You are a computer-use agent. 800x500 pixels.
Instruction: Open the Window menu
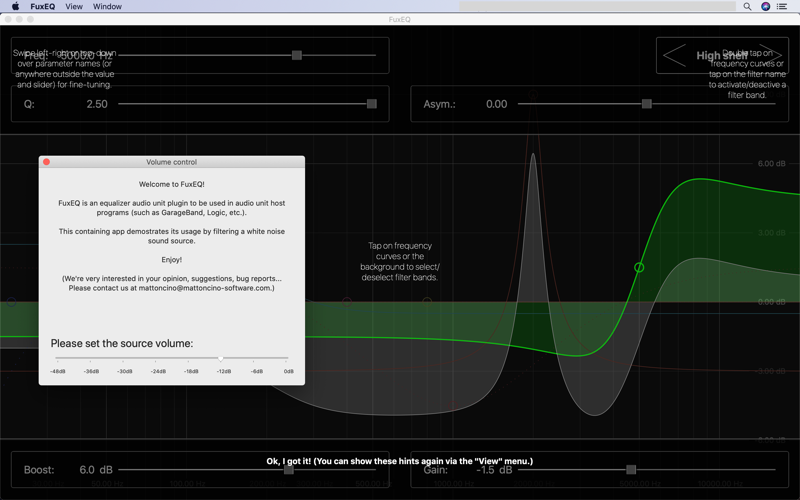pos(107,7)
